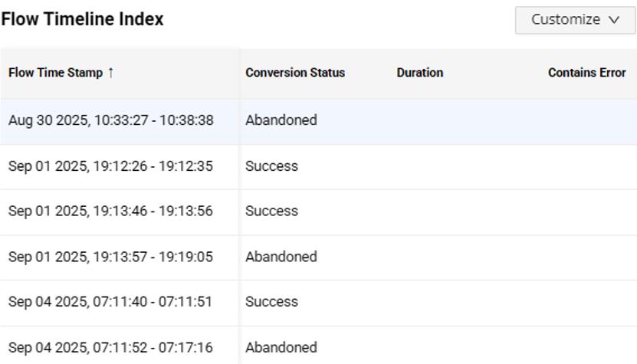This screenshot has width=637, height=364.
Task: Click the Contains Error column header
Action: point(587,73)
